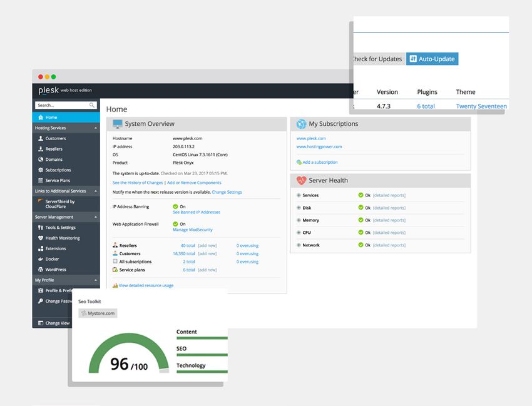Expand the CPU health row
The height and width of the screenshot is (406, 532).
(x=299, y=233)
